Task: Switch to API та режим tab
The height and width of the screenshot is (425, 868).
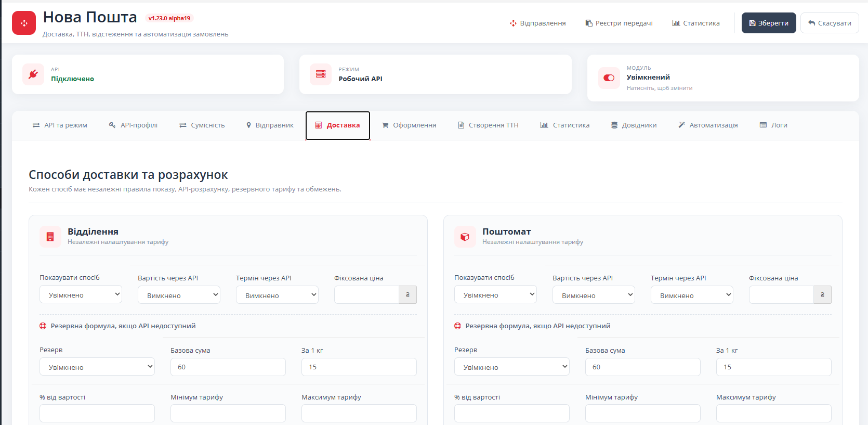Action: [60, 125]
